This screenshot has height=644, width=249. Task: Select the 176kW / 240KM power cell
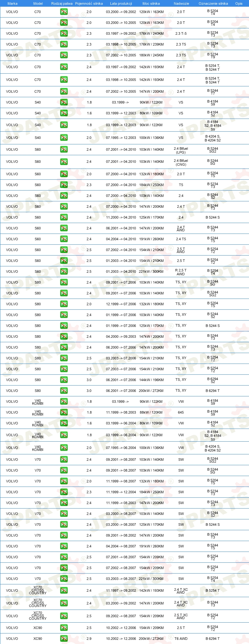click(152, 33)
